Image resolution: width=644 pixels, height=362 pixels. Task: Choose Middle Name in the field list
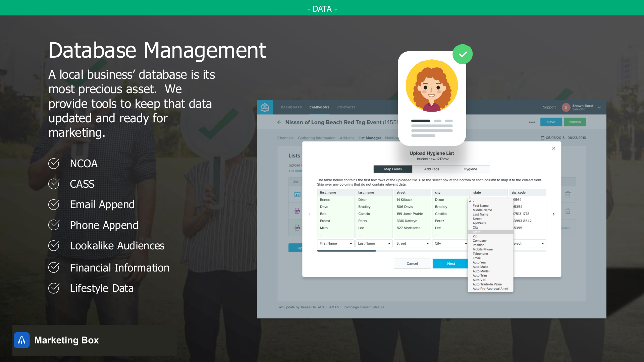point(482,210)
